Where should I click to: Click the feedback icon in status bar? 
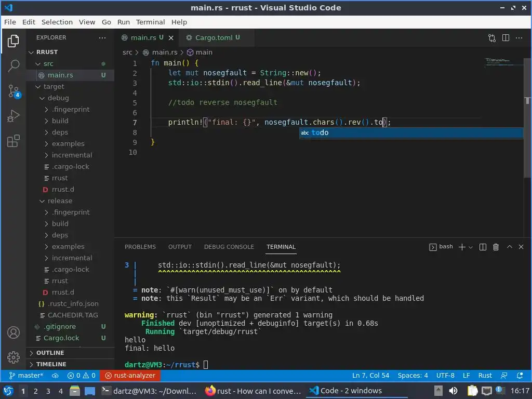tap(504, 376)
